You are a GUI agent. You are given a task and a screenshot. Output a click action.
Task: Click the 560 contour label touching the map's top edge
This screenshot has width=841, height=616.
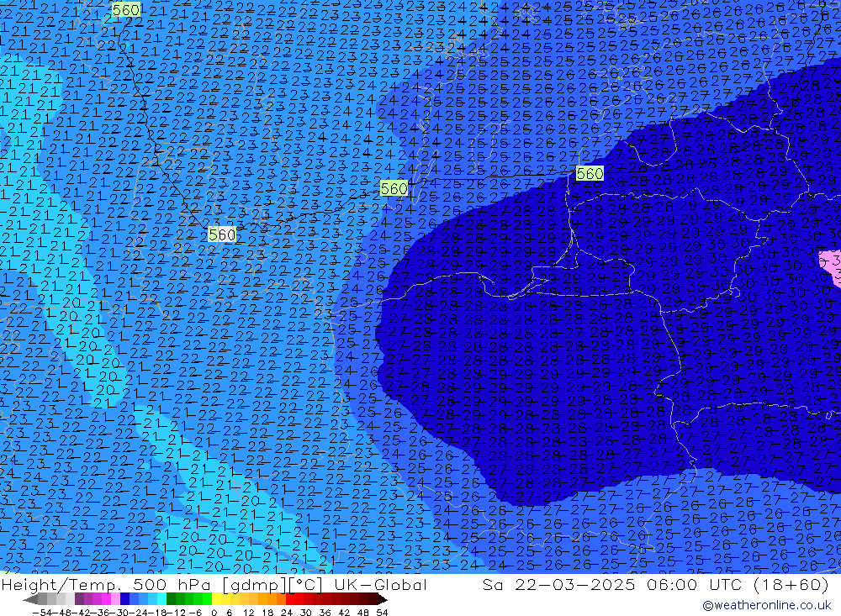click(x=126, y=9)
